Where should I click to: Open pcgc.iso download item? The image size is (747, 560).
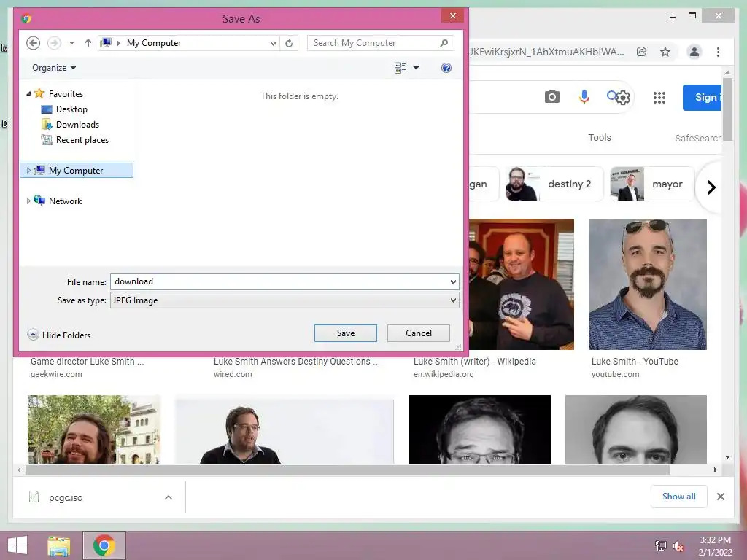(65, 497)
